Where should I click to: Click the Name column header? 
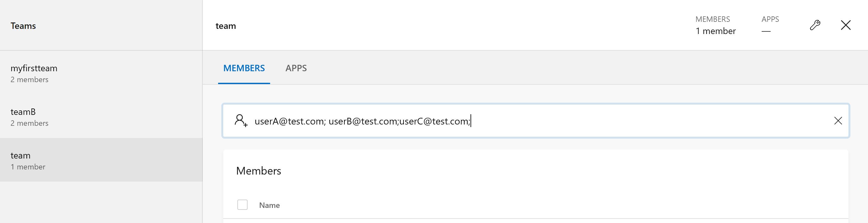(x=269, y=205)
